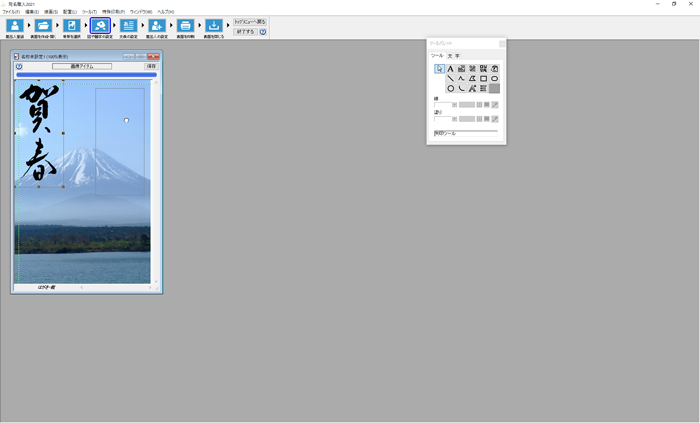Select the text 'A' tool in palette
Viewport: 700px width, 423px height.
pyautogui.click(x=451, y=68)
